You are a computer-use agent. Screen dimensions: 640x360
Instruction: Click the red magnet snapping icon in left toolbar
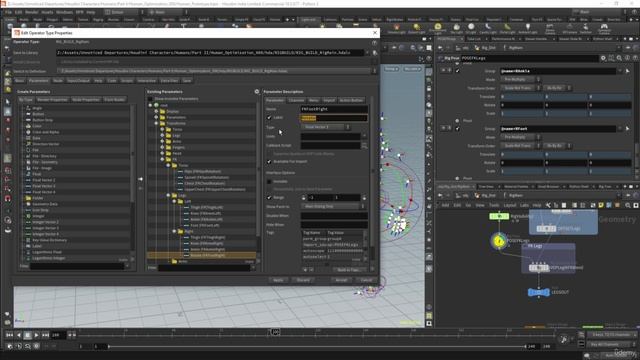[x=7, y=198]
